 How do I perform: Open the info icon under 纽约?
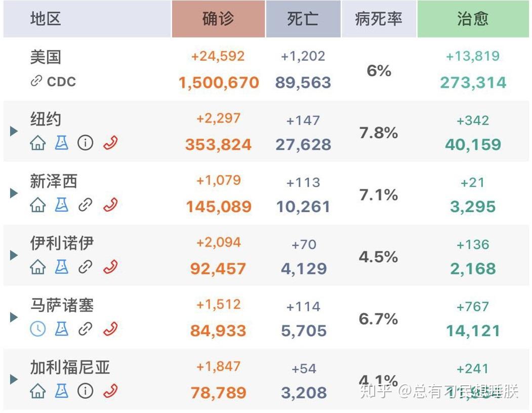coord(85,143)
